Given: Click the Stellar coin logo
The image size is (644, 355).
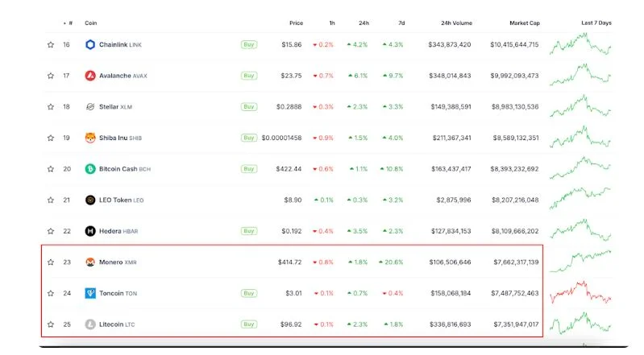Looking at the screenshot, I should [90, 107].
